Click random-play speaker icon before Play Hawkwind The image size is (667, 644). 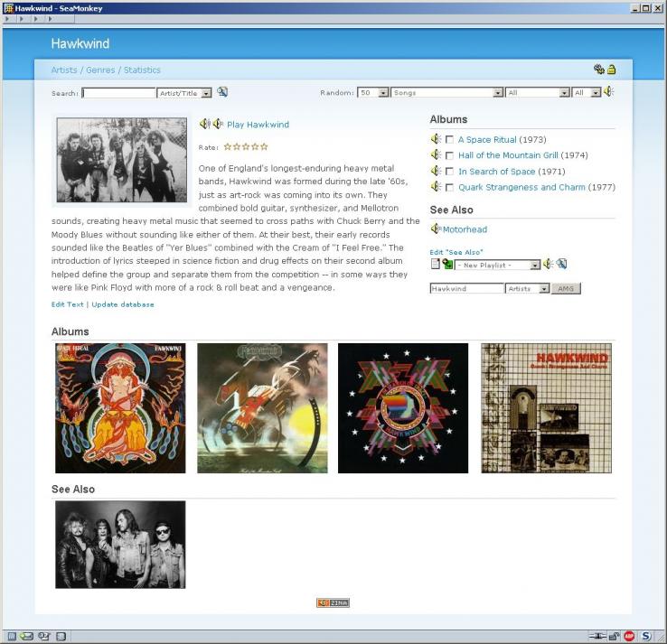click(218, 124)
